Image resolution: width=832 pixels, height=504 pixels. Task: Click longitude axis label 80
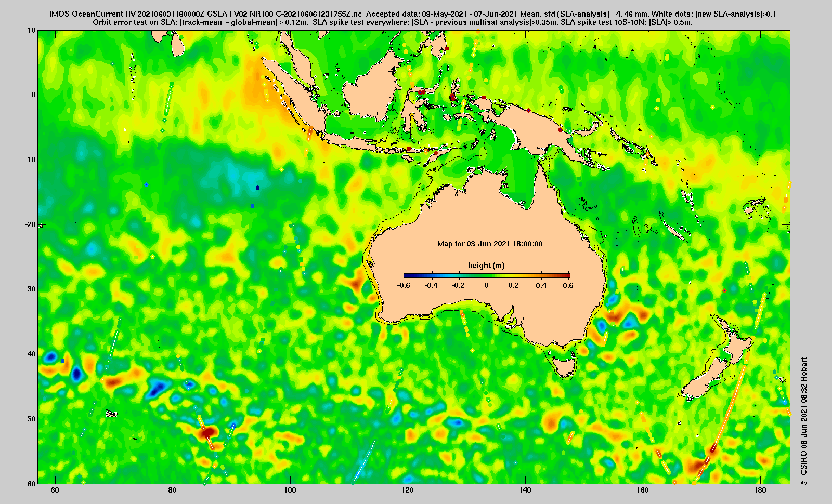173,490
